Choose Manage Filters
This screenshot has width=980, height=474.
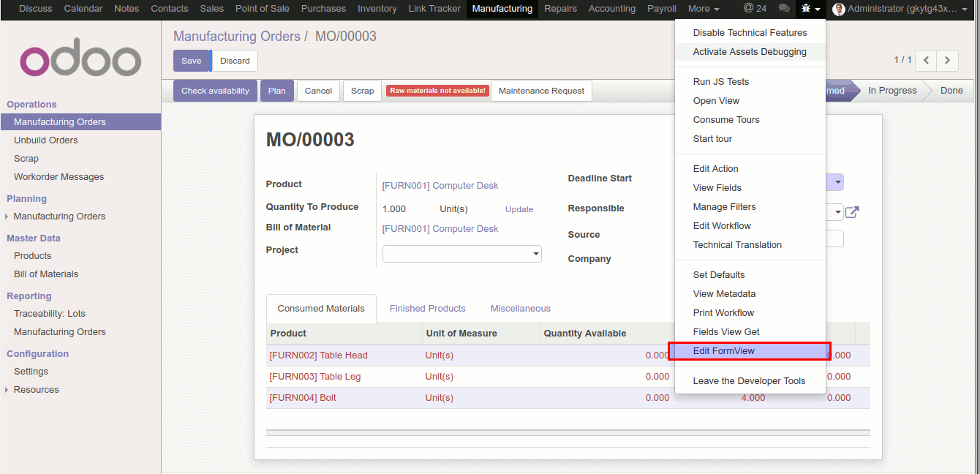point(750,207)
